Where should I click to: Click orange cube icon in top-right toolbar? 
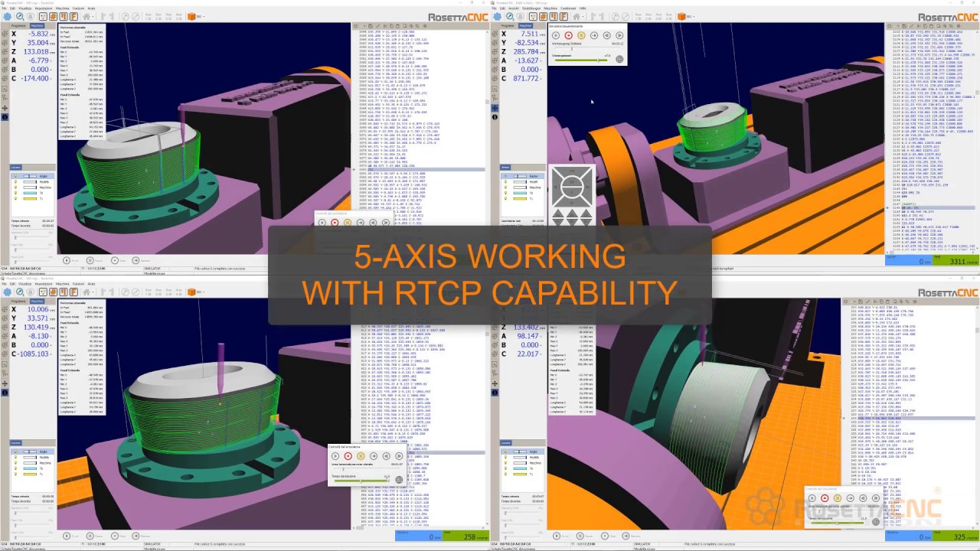[x=681, y=17]
